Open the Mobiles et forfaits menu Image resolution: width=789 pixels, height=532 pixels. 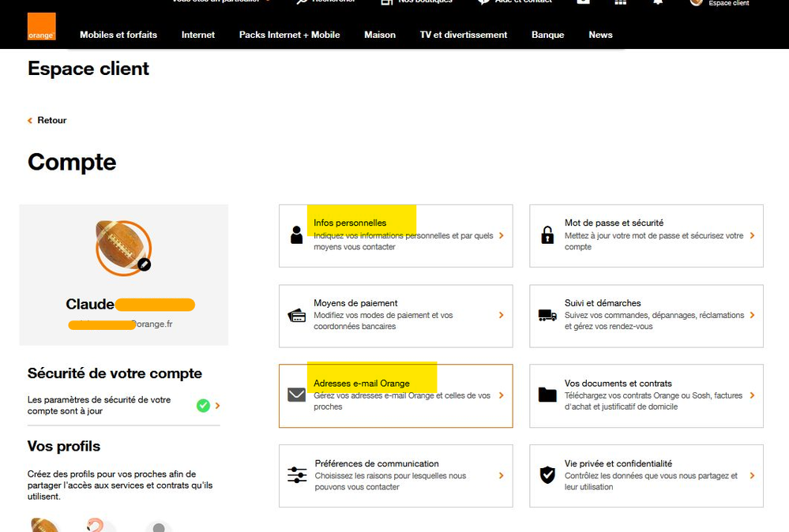point(118,35)
